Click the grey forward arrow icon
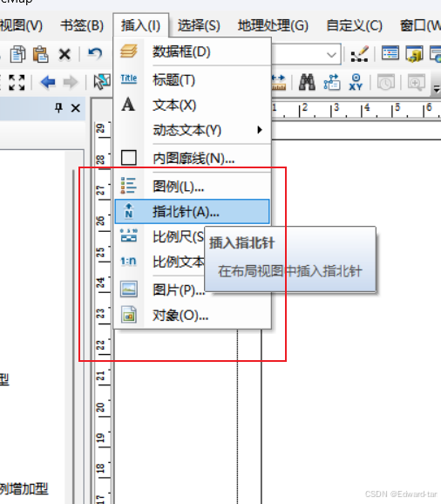Image resolution: width=441 pixels, height=504 pixels. 71,82
